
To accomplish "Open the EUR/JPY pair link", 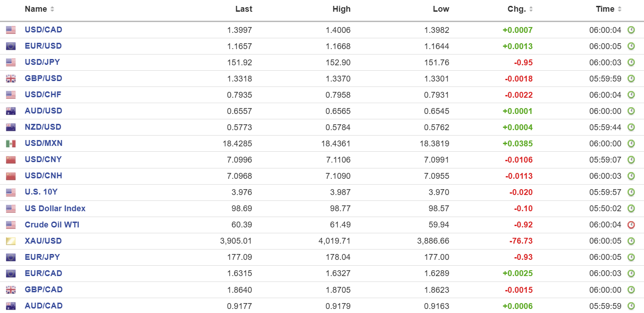I will point(42,257).
